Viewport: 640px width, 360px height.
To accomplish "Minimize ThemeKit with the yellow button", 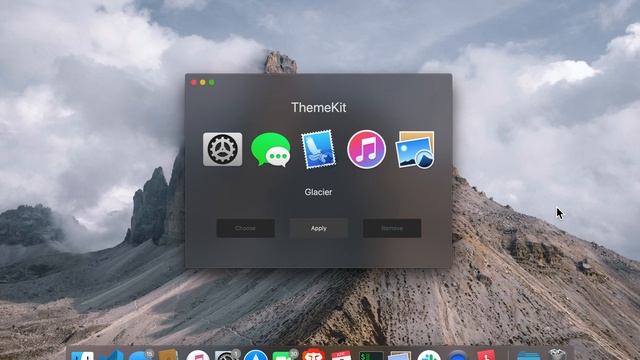I will coord(203,82).
